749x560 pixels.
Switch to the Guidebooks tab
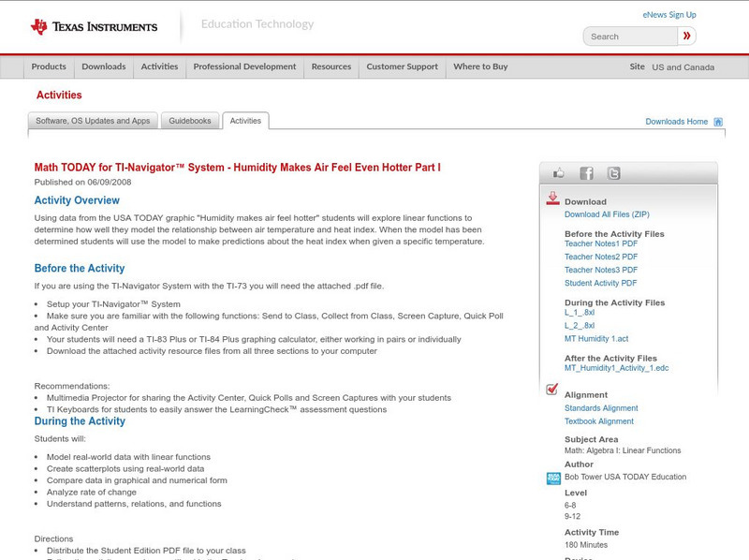(x=190, y=121)
